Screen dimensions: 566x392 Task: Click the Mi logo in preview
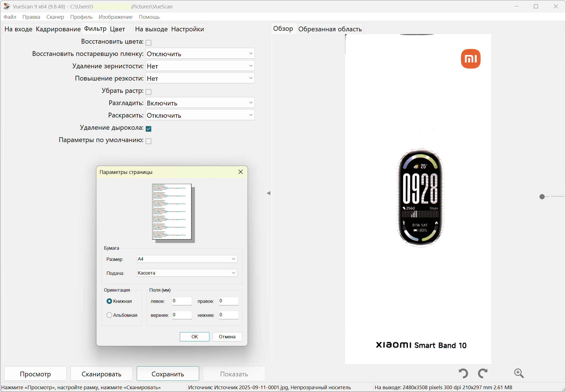(x=471, y=59)
